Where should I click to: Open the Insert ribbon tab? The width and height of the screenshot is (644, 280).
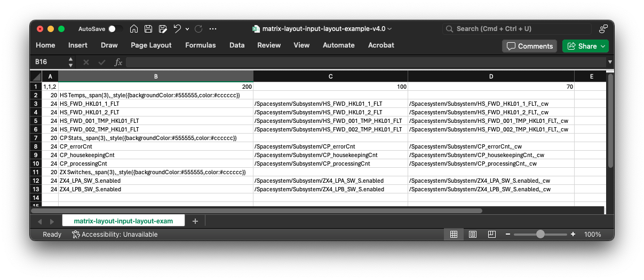tap(78, 45)
